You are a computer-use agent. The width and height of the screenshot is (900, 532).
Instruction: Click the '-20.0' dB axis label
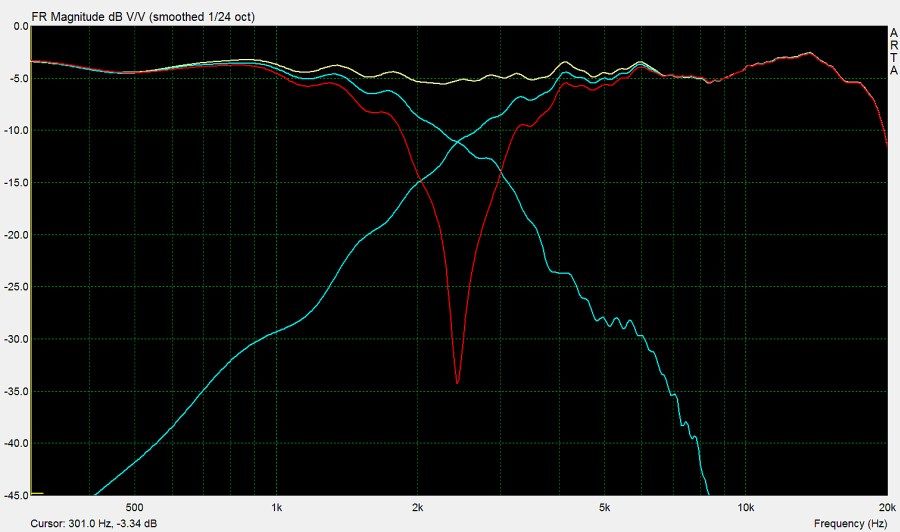17,235
